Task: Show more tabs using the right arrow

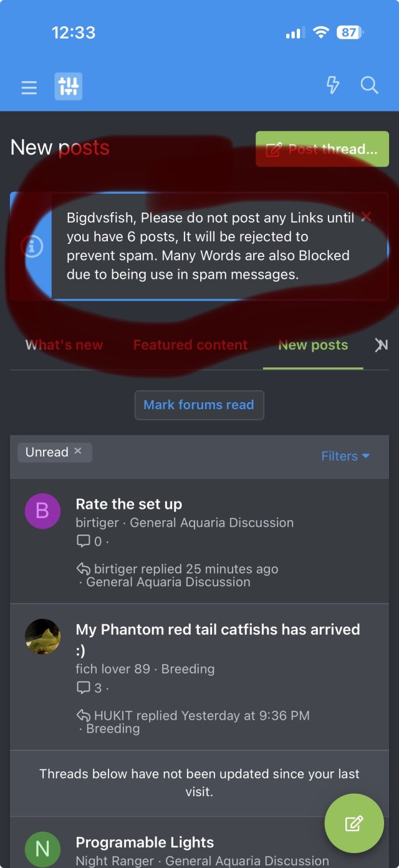Action: [381, 345]
